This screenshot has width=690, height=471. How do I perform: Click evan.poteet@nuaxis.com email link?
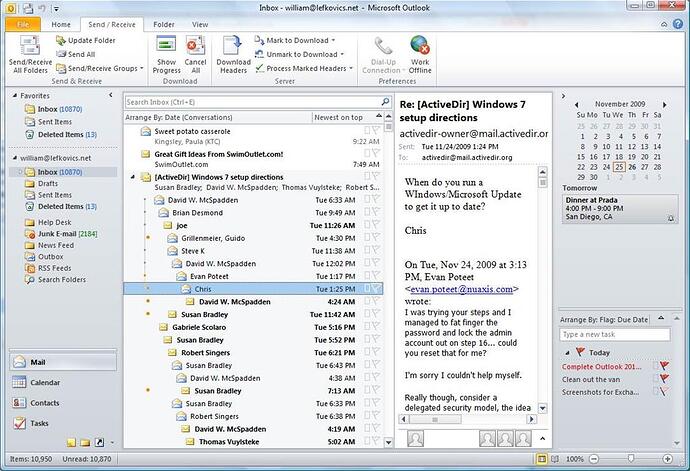(x=461, y=289)
